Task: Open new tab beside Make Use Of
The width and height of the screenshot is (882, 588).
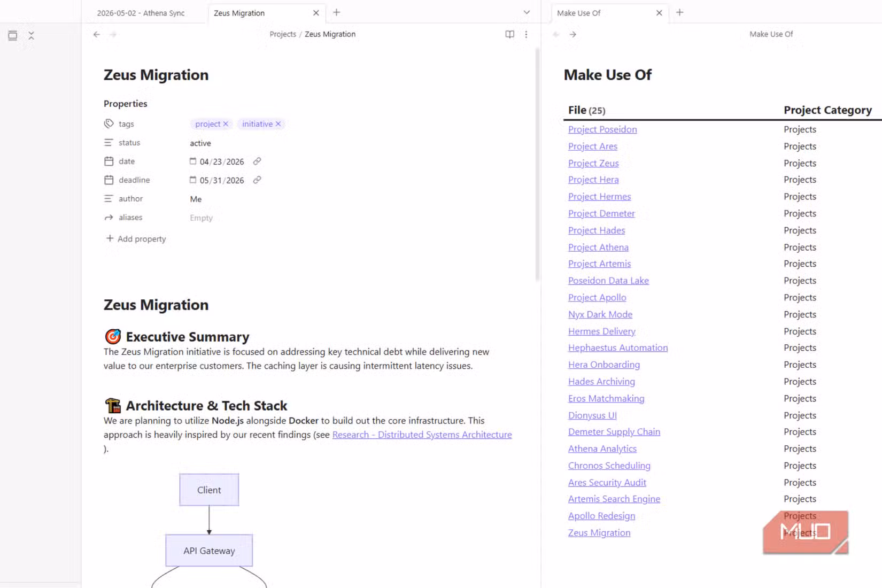Action: click(x=680, y=12)
